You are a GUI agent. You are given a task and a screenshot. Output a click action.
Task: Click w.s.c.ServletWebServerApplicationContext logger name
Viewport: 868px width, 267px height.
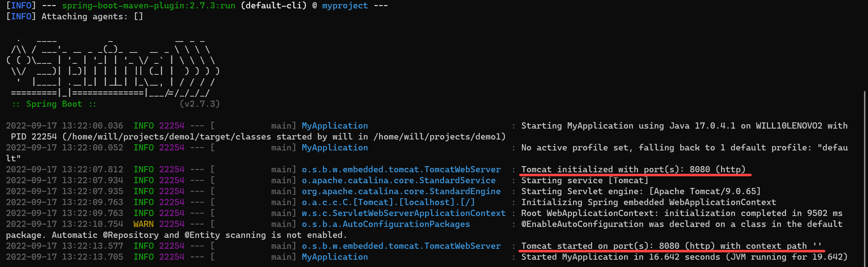pos(404,213)
